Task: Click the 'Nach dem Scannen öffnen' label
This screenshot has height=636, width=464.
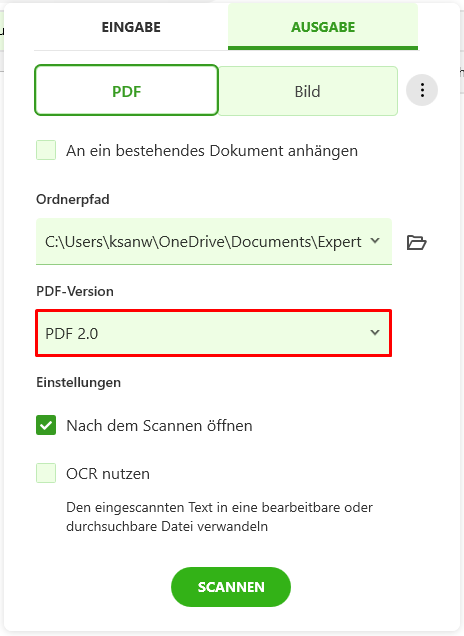Action: 159,425
